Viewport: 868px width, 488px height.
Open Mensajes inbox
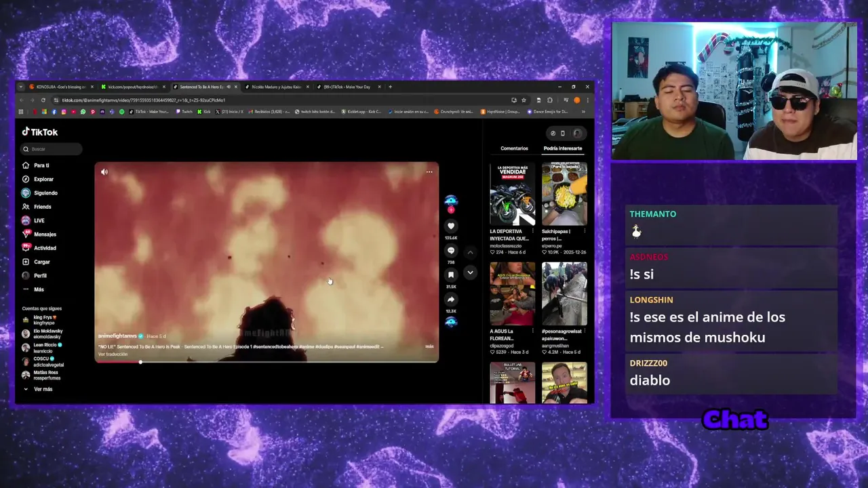coord(39,234)
